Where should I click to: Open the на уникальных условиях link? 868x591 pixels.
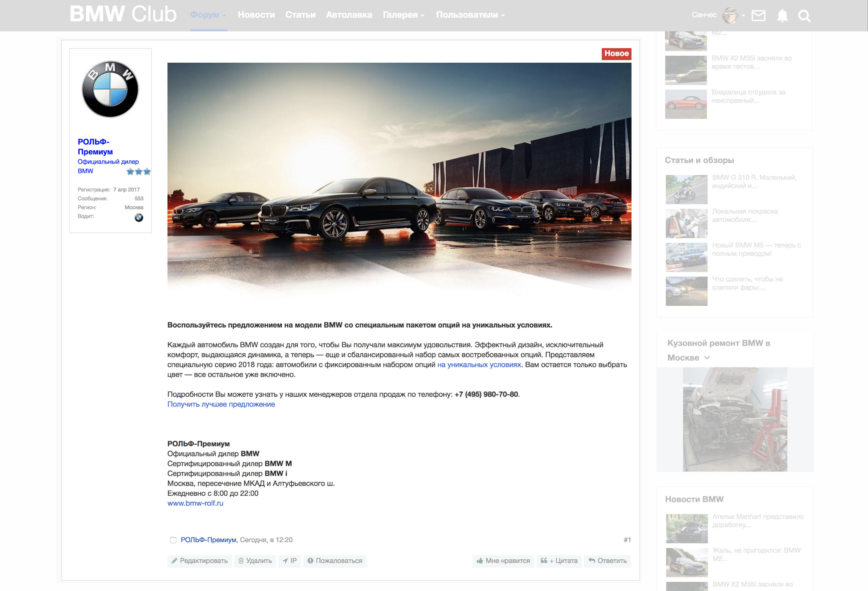(x=479, y=365)
